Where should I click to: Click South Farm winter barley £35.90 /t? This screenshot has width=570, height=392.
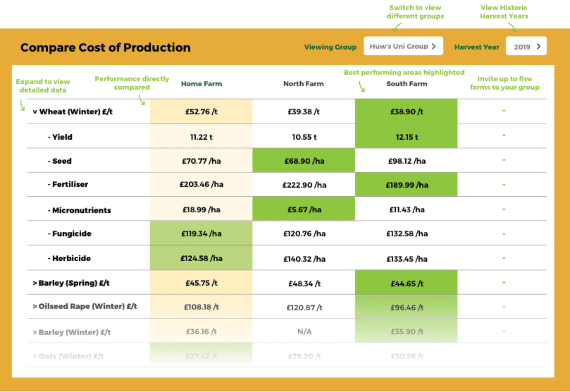pos(406,331)
